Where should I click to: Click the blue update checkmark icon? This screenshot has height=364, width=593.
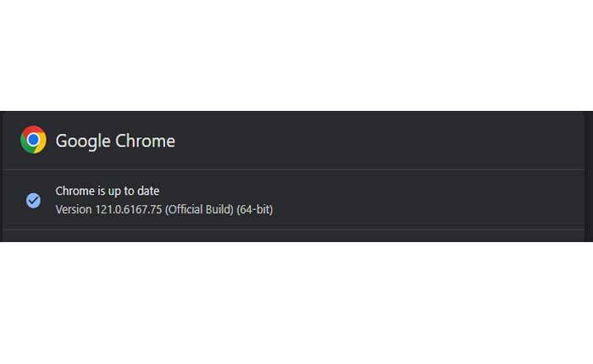pyautogui.click(x=33, y=200)
